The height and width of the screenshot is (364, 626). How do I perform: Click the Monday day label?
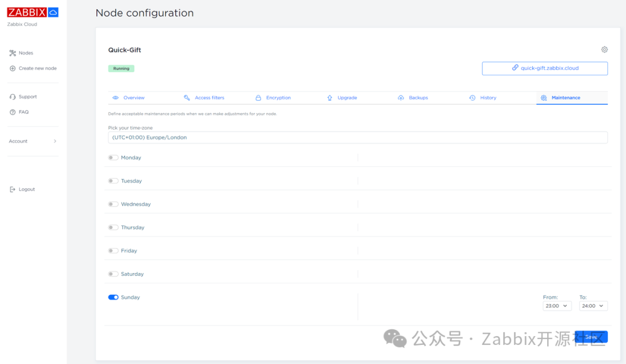click(131, 158)
